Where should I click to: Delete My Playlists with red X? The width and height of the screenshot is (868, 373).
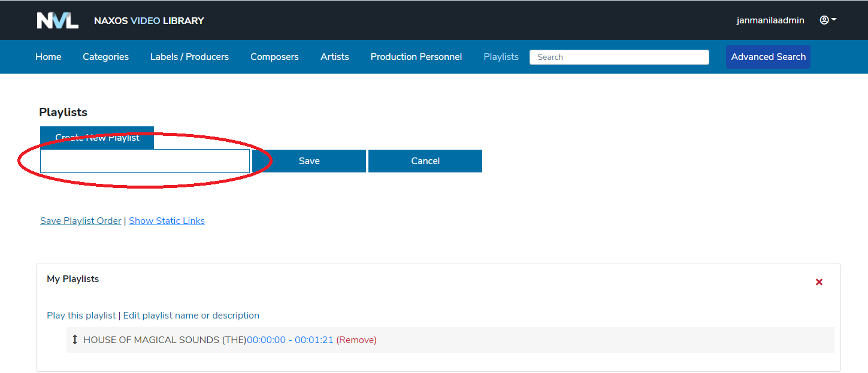[x=819, y=282]
